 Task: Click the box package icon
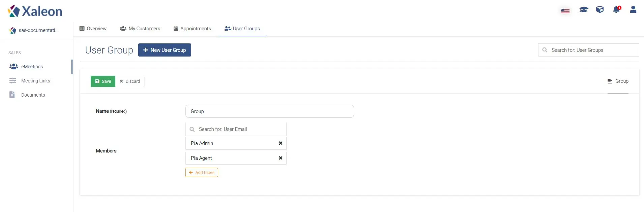tap(600, 9)
